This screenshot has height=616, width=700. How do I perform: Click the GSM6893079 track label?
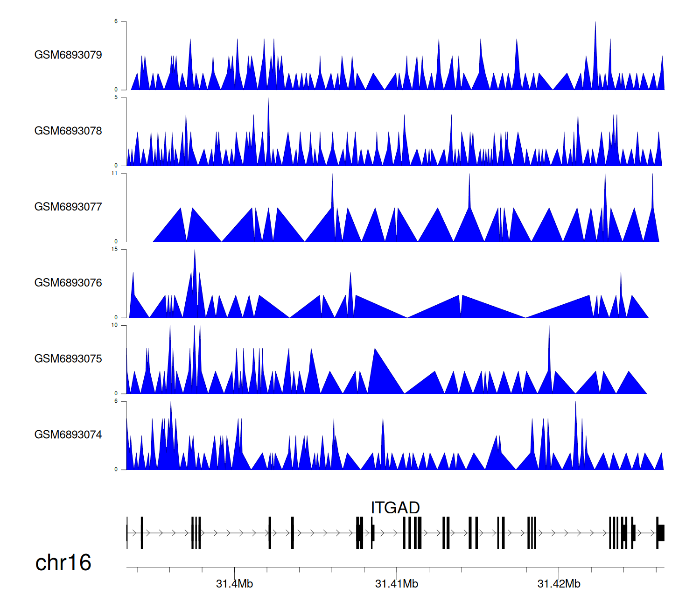pos(68,55)
